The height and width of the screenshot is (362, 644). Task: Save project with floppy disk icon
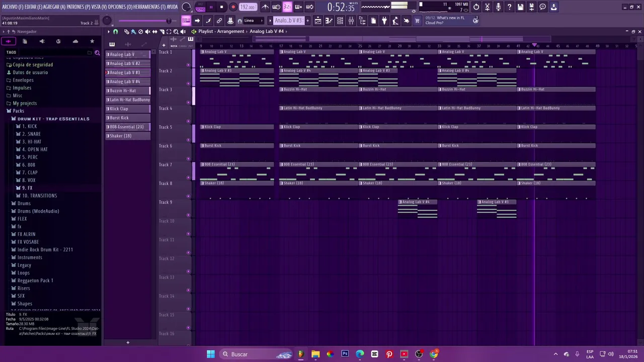[x=520, y=7]
